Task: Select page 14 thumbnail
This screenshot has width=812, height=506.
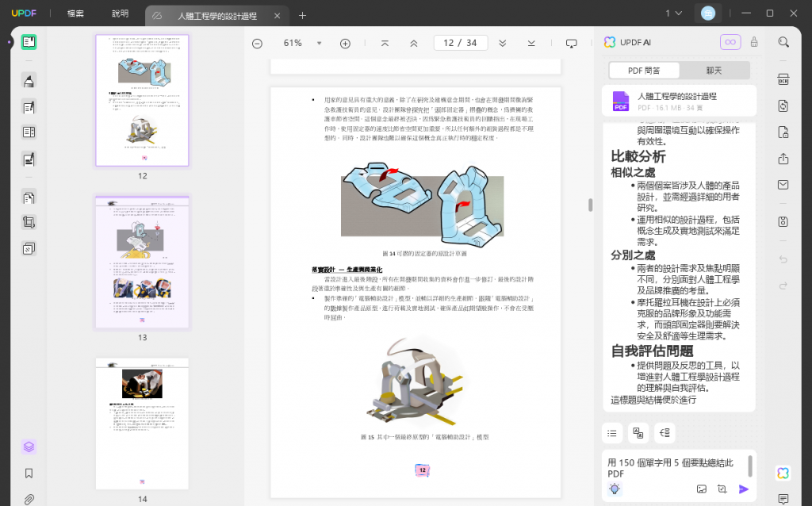Action: 143,424
